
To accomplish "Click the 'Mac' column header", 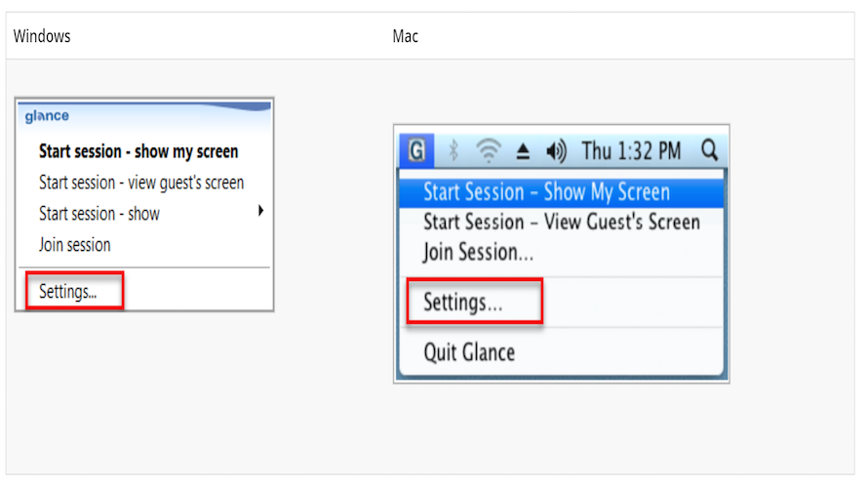I will (406, 36).
